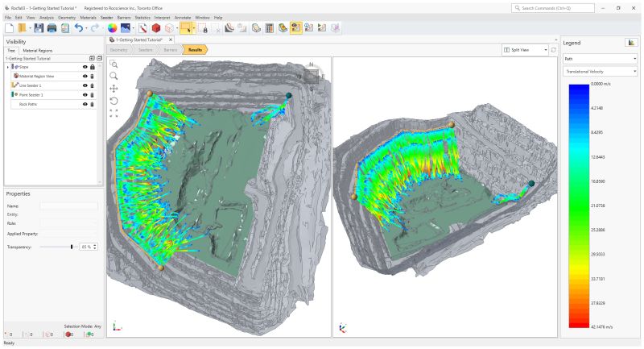This screenshot has height=349, width=644.
Task: Toggle the lock for Line Seeder 1
Action: (x=93, y=85)
